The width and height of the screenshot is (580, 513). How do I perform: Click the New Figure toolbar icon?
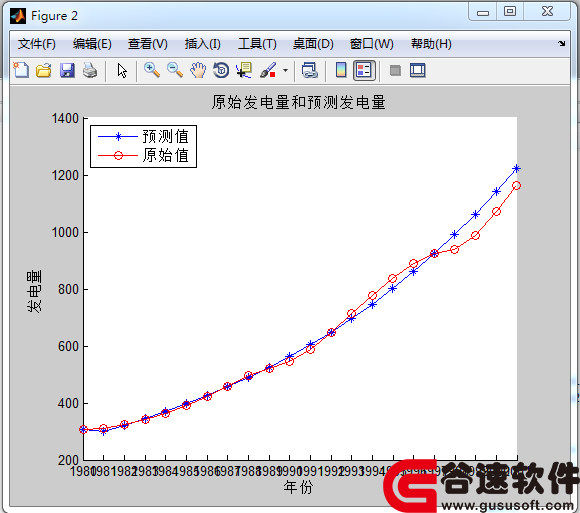click(x=21, y=70)
